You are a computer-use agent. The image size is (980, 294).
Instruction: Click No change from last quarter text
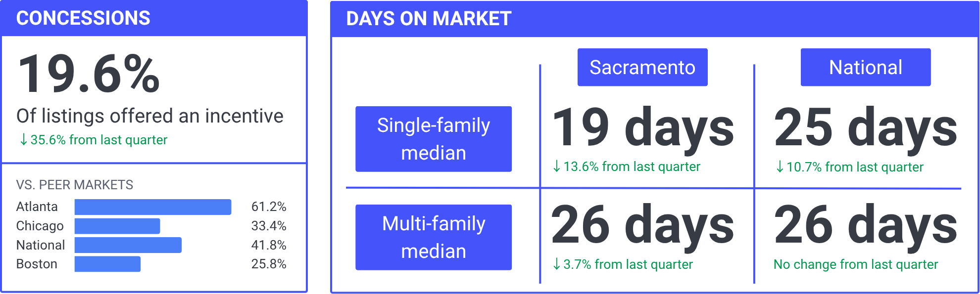(x=856, y=264)
